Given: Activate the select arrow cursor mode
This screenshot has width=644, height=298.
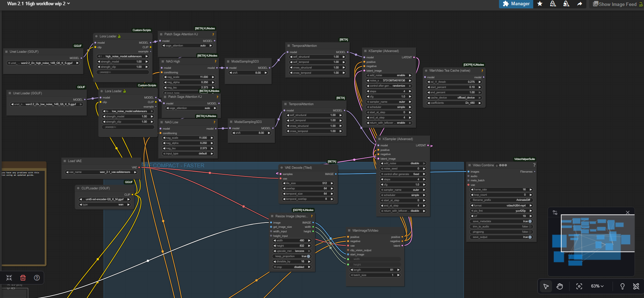Looking at the screenshot, I should coord(546,286).
